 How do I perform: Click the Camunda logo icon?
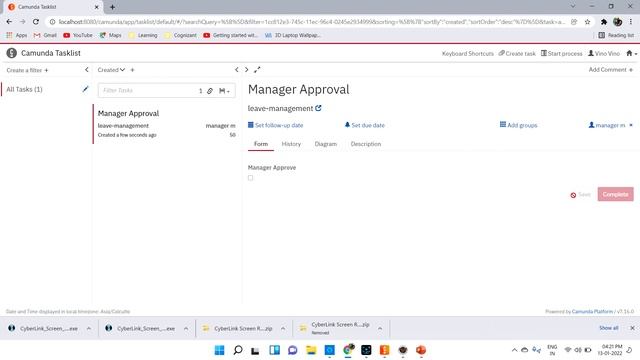click(11, 53)
